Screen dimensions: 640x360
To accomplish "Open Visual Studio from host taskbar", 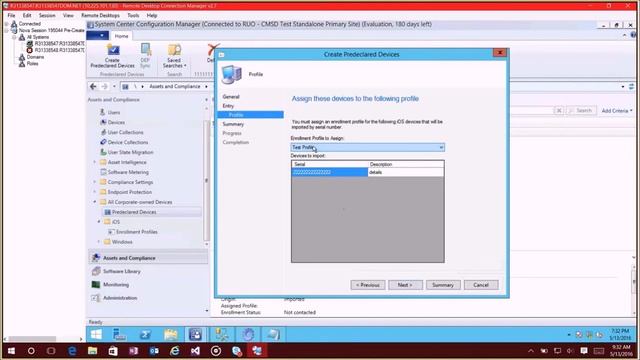I will click(195, 351).
